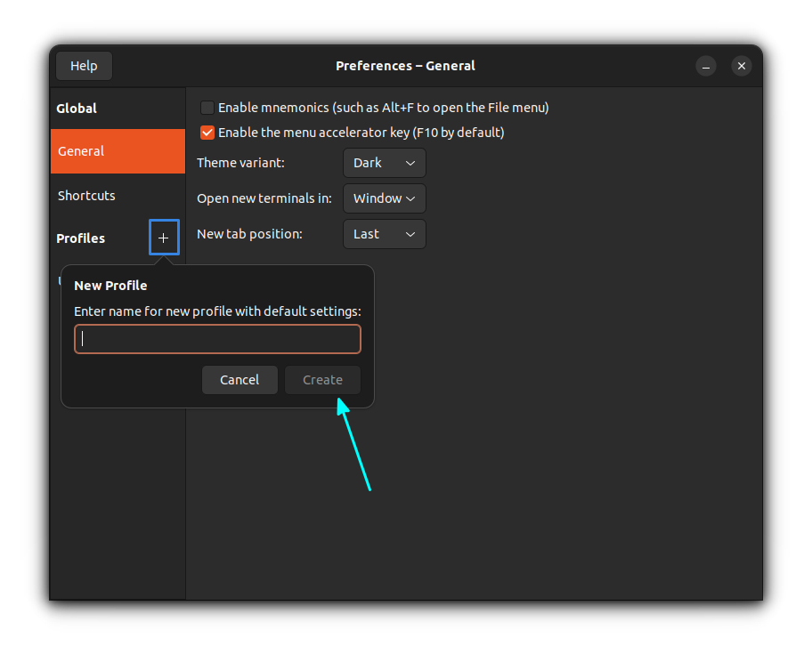Open the Profiles section
Image resolution: width=812 pixels, height=654 pixels.
pyautogui.click(x=80, y=238)
